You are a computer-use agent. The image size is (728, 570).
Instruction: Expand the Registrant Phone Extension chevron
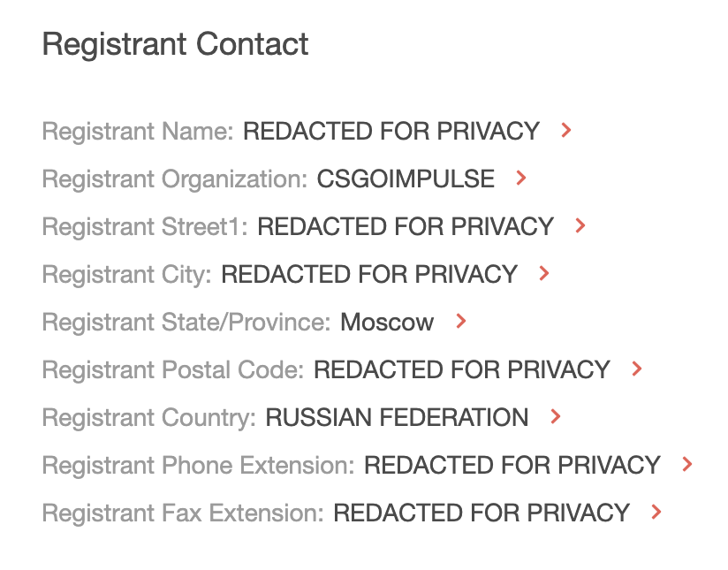[x=687, y=465]
